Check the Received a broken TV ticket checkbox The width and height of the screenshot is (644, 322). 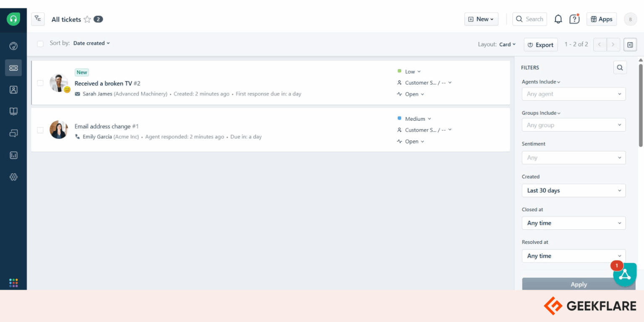click(40, 83)
